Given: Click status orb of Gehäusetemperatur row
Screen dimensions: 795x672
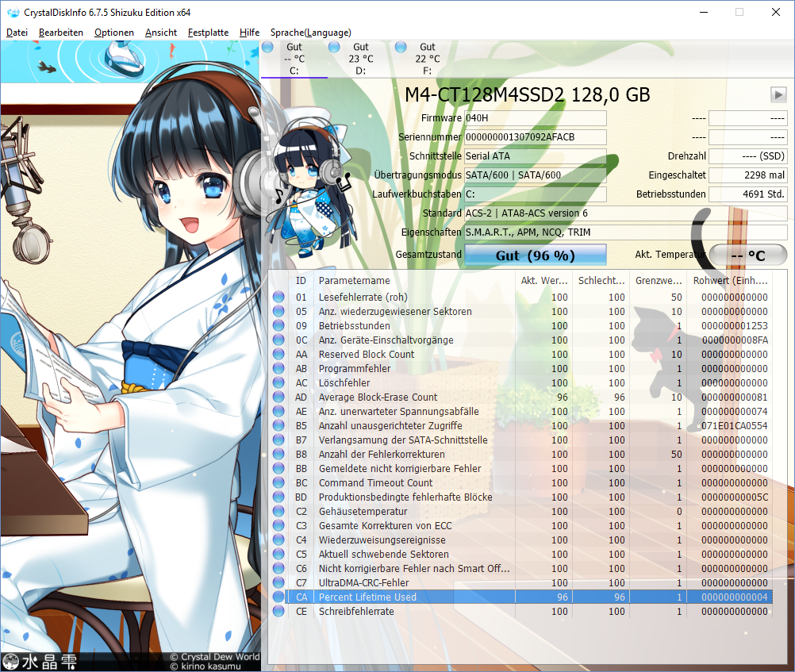Looking at the screenshot, I should click(278, 511).
